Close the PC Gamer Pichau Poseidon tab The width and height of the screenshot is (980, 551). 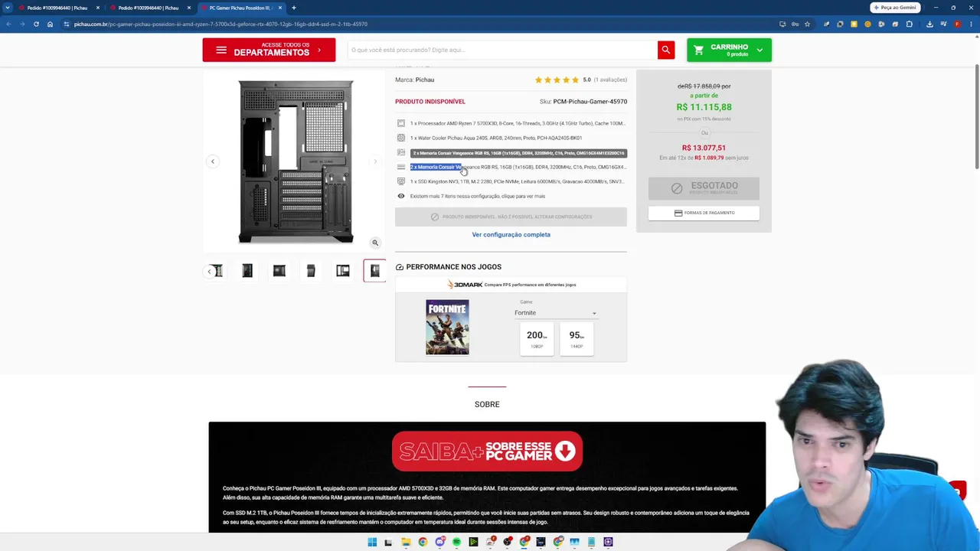280,8
